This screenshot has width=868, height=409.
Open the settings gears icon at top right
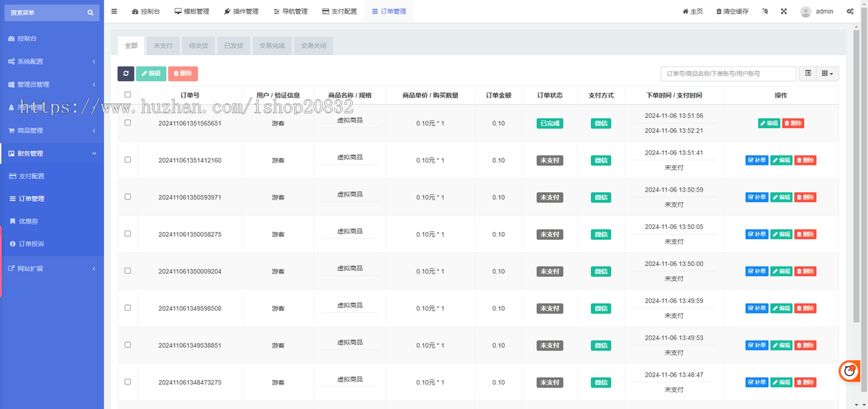pos(849,12)
